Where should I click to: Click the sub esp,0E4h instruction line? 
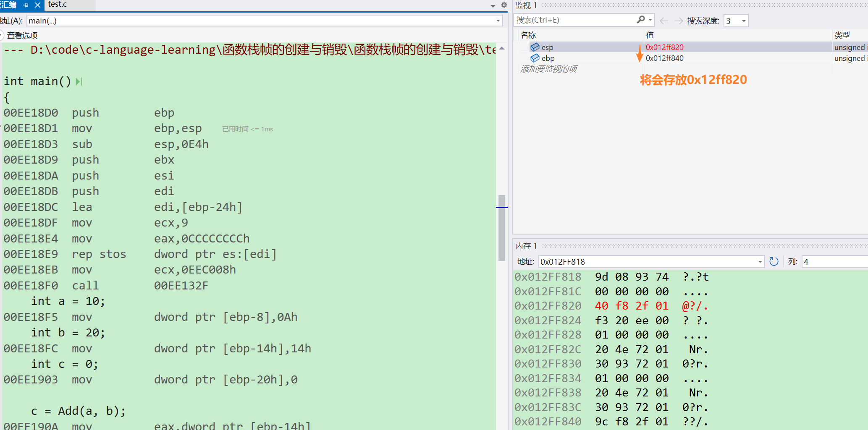click(106, 144)
